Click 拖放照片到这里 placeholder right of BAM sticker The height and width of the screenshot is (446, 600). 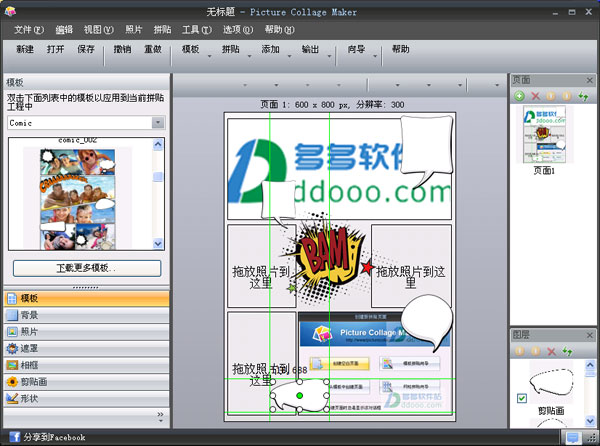coord(411,266)
